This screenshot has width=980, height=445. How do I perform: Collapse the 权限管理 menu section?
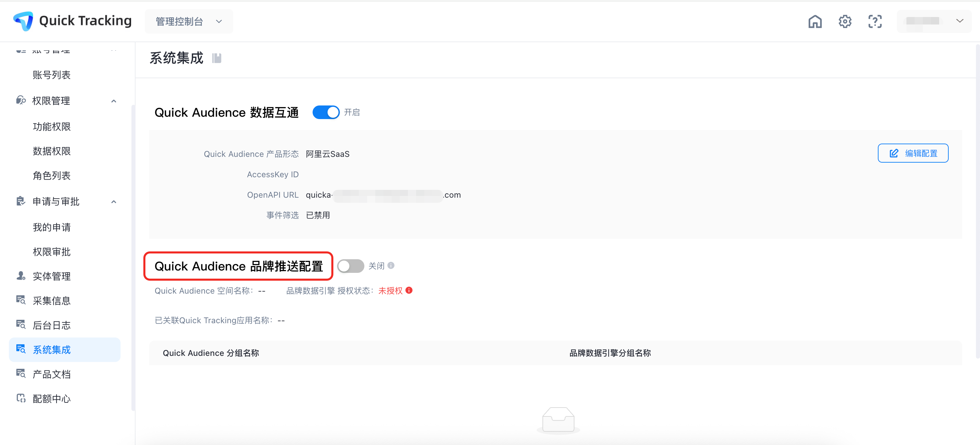[x=113, y=101]
